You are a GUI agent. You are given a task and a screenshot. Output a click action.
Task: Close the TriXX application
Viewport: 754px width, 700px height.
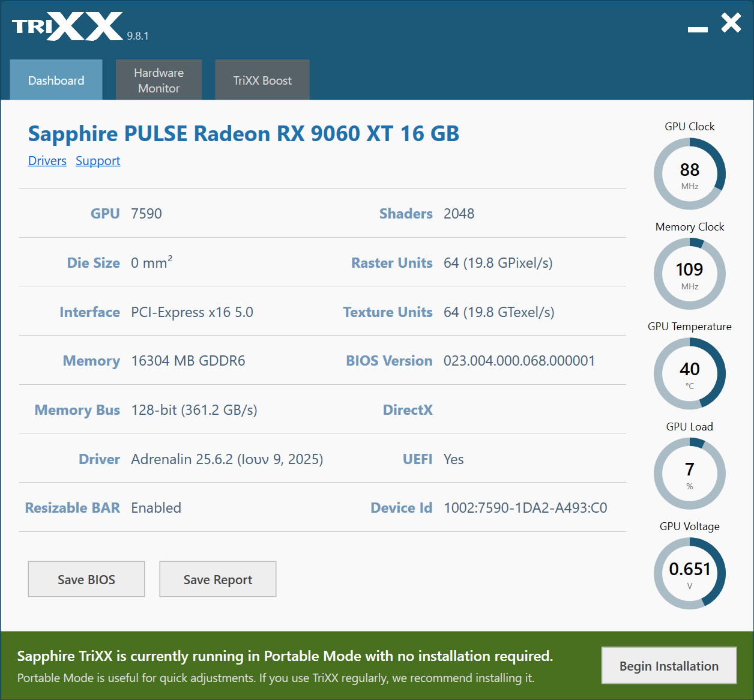[x=731, y=23]
